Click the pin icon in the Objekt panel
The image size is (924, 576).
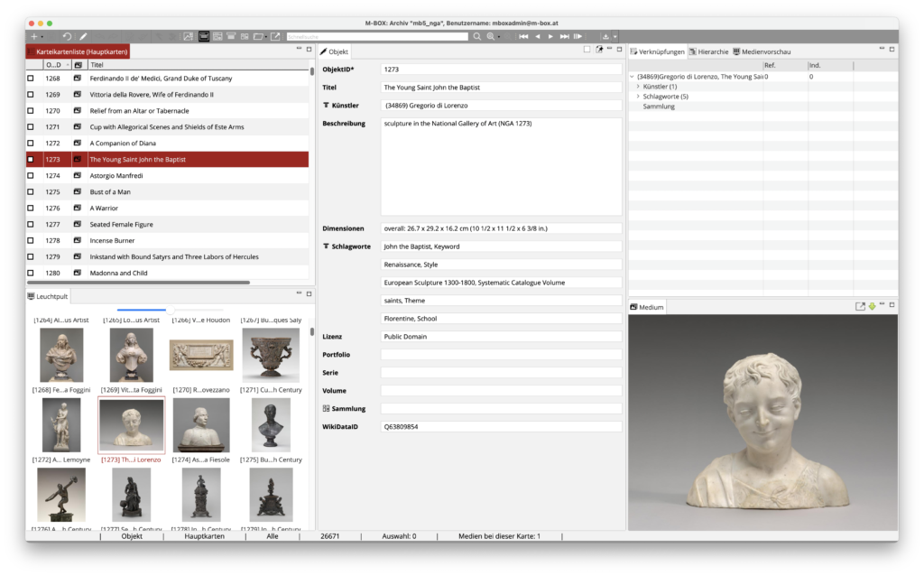(x=598, y=50)
